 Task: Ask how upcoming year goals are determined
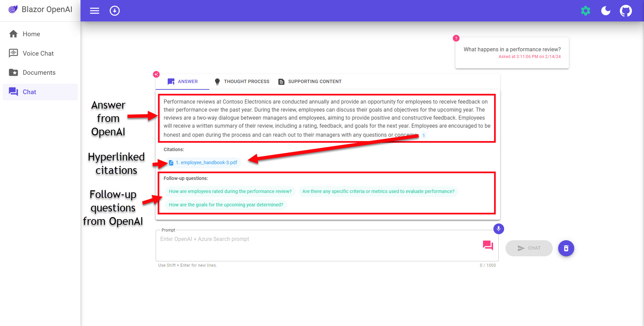coord(226,205)
